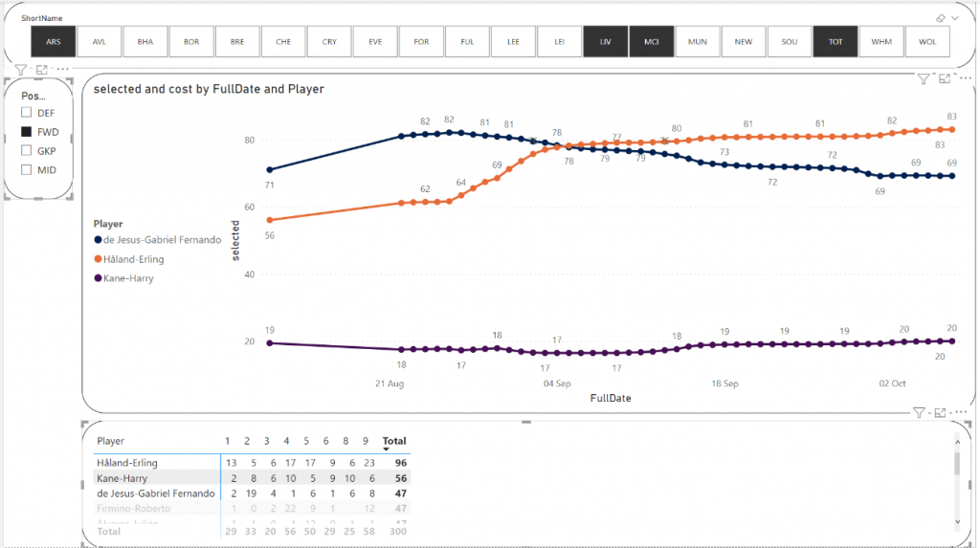Select the MUN team slicer tile
The width and height of the screenshot is (980, 548).
point(697,42)
